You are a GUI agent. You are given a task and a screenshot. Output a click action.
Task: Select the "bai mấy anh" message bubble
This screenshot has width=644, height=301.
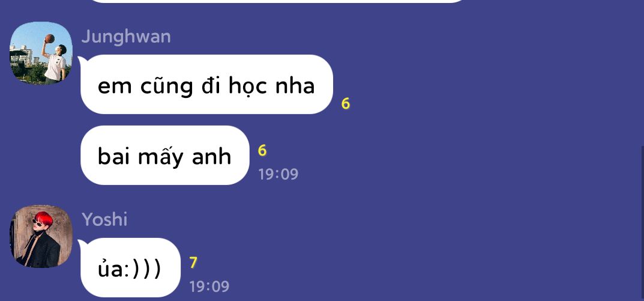coord(164,156)
